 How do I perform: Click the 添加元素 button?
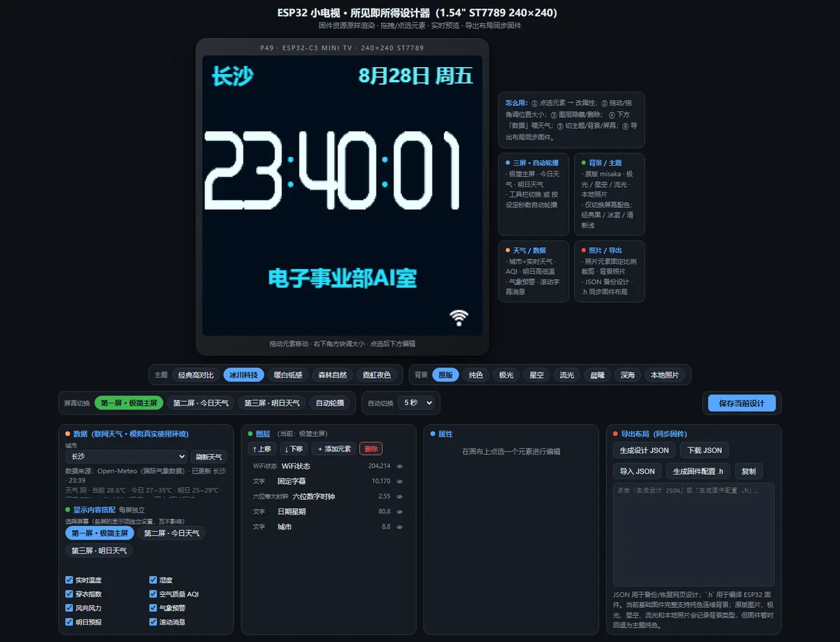334,449
